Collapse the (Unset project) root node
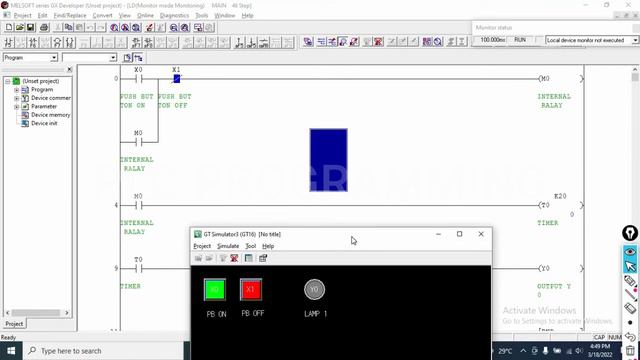Viewport: 640px width, 360px height. point(7,81)
